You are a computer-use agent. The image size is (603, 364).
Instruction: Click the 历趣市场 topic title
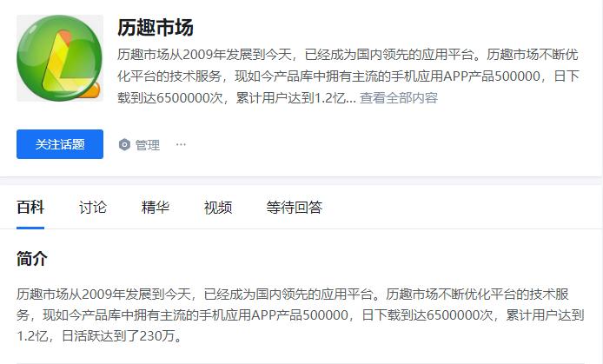(156, 28)
